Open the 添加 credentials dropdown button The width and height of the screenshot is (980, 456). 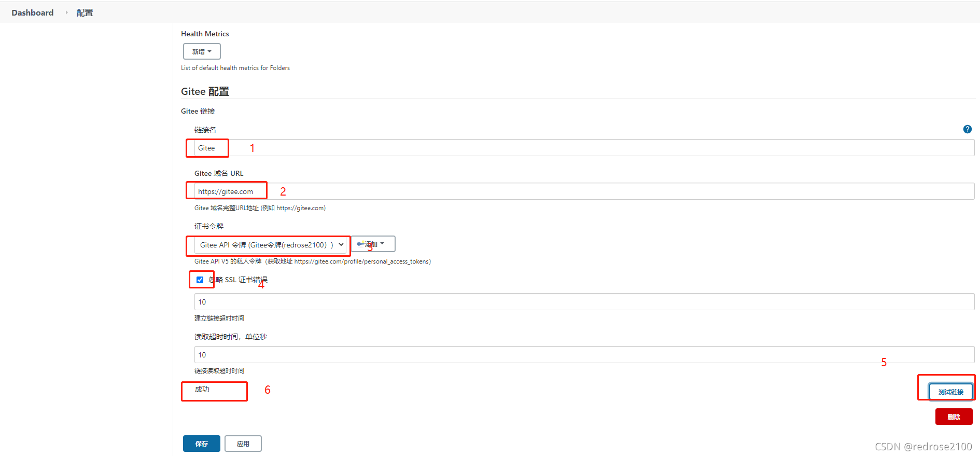(373, 244)
